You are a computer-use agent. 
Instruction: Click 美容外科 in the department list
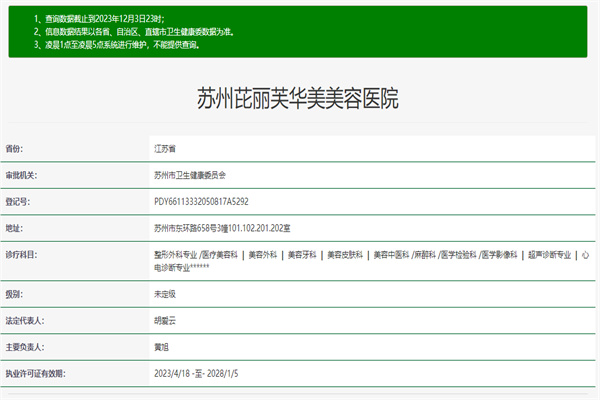[263, 255]
